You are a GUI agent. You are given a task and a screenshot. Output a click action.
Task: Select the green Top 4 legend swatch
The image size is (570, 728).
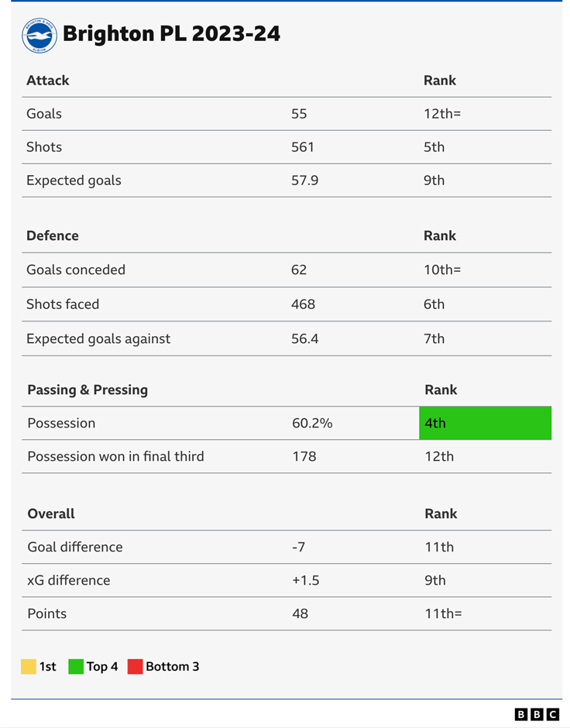coord(76,667)
